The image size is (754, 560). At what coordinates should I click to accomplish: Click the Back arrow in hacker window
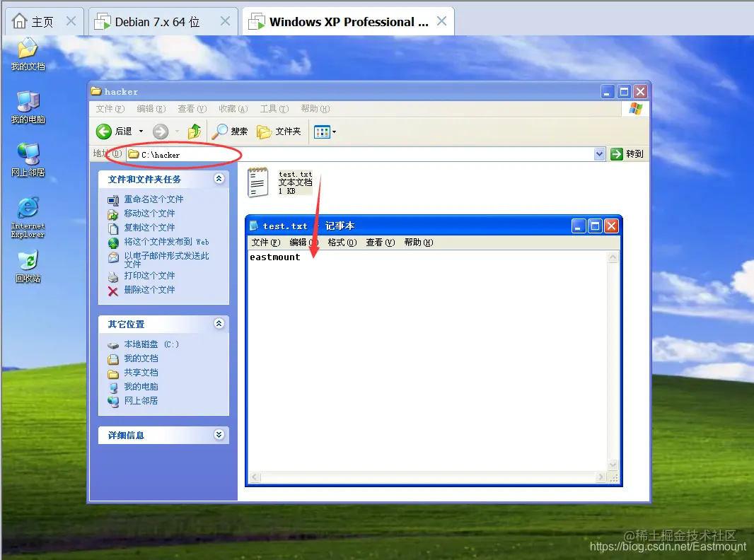[104, 132]
